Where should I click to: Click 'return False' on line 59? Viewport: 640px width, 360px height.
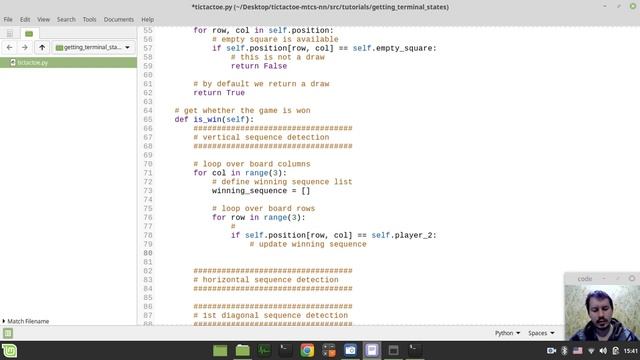click(259, 66)
